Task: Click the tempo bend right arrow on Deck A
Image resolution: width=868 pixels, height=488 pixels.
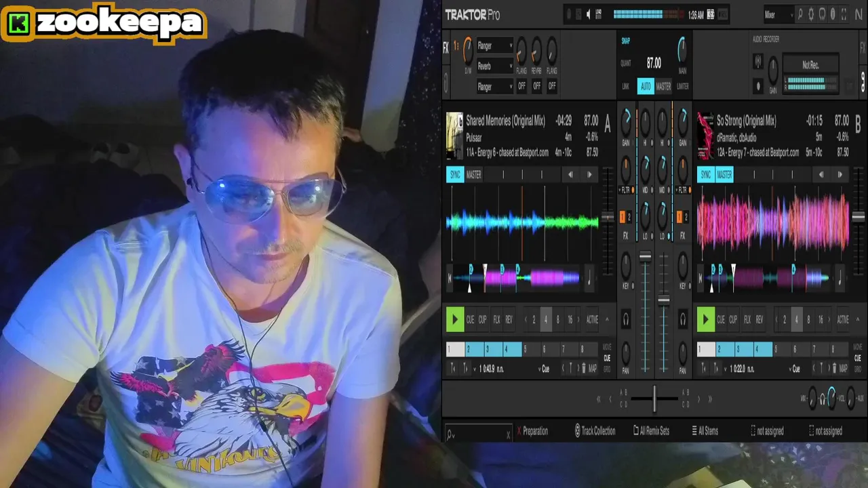Action: click(x=589, y=175)
